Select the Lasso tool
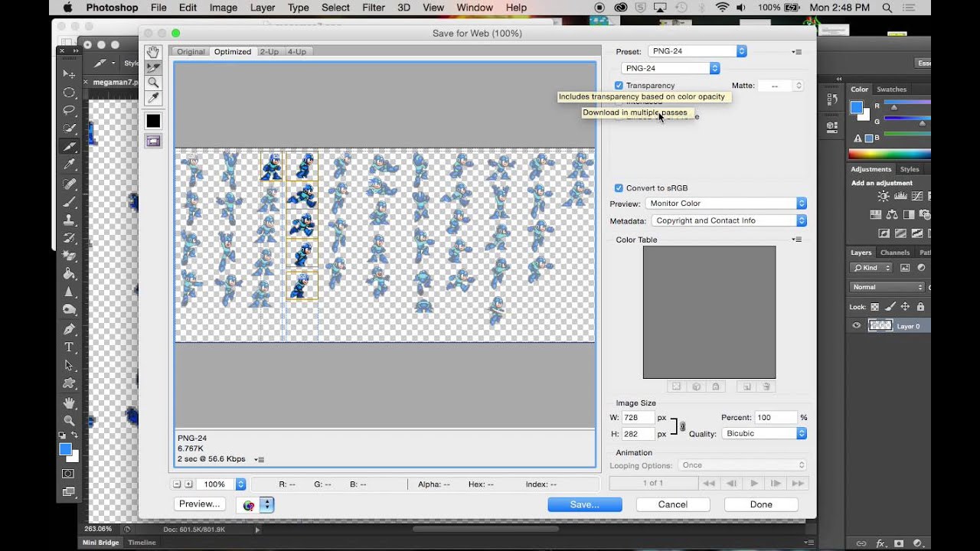This screenshot has height=551, width=980. click(x=70, y=110)
